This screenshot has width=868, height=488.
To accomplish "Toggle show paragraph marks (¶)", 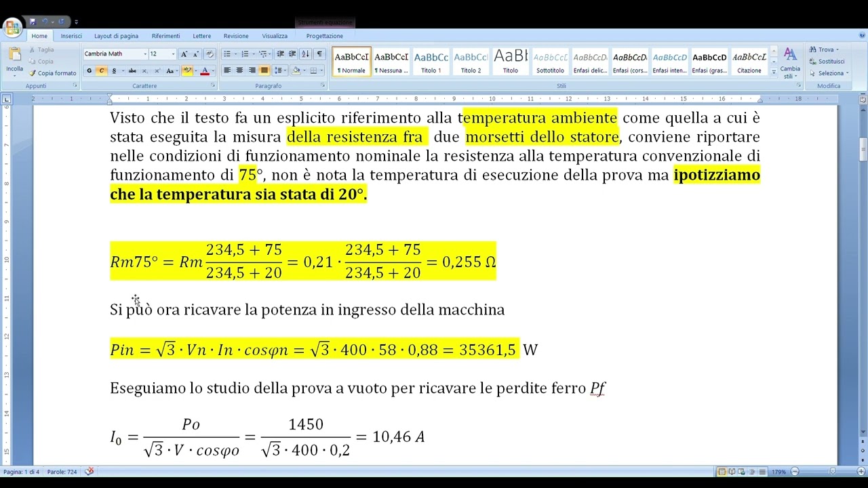I will coord(319,54).
